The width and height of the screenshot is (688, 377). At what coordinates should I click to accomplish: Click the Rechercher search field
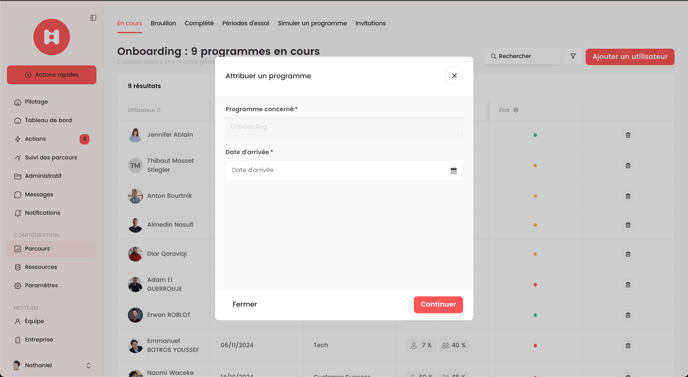[522, 56]
